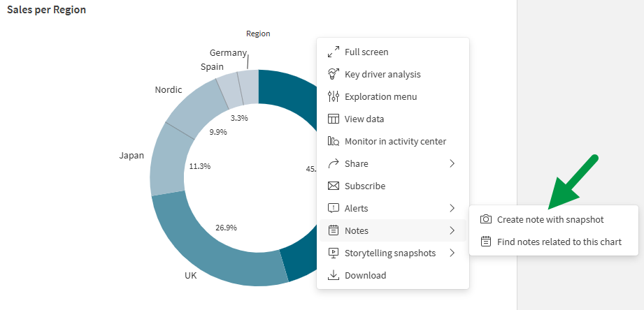Viewport: 644px width, 310px height.
Task: Click the Full screen expand icon
Action: [334, 52]
